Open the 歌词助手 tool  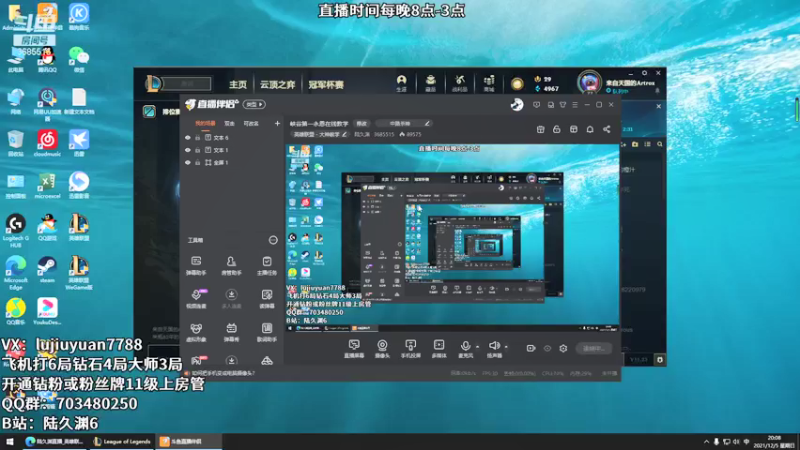click(266, 332)
